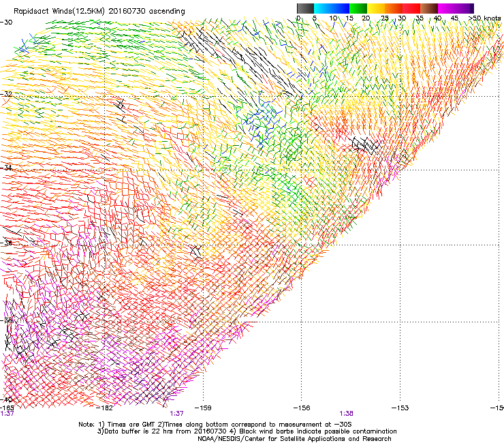Select the "0" legend scale label

pos(298,18)
